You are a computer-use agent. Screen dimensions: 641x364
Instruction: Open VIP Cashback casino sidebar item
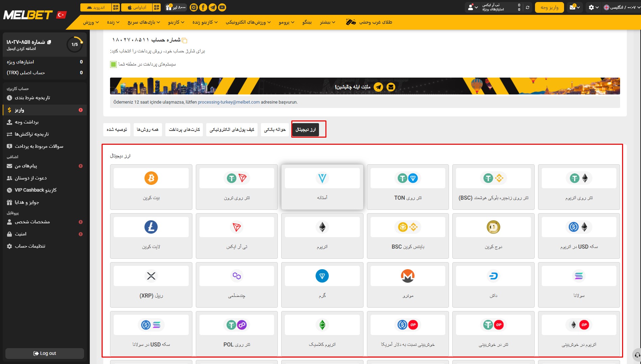[44, 190]
